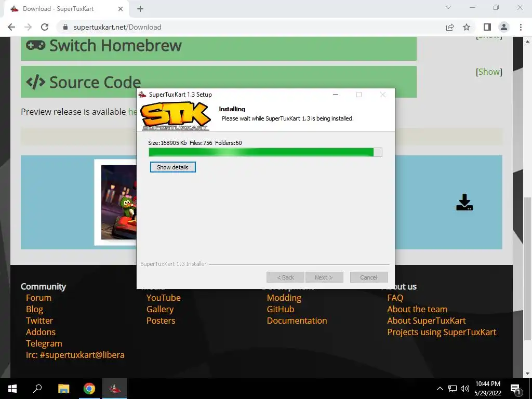Screen dimensions: 532x399
Task: Open Chrome side panel icon
Action: coord(487,27)
